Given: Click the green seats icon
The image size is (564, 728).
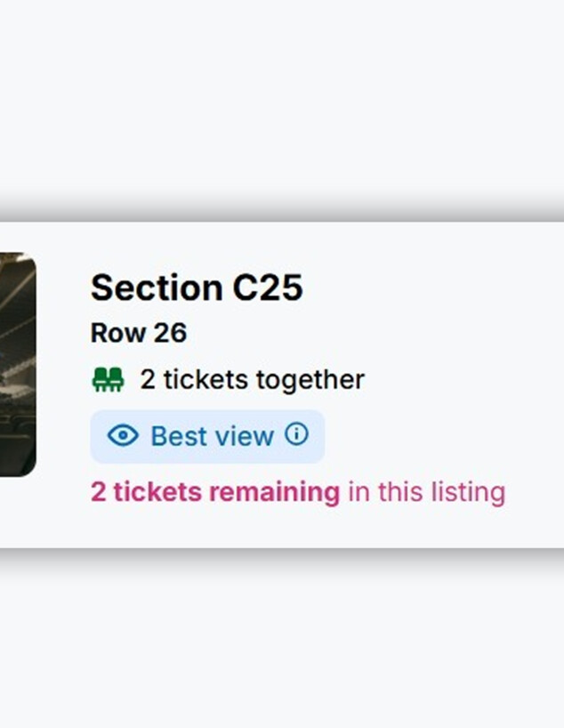Looking at the screenshot, I should tap(108, 380).
